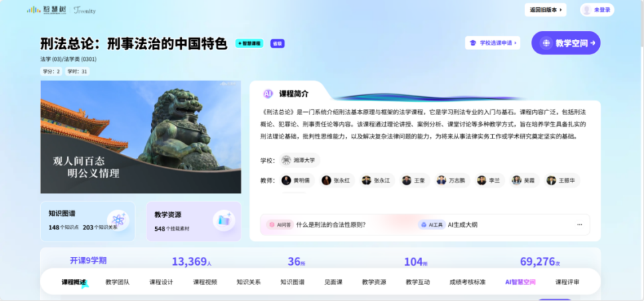Viewport: 644px width, 301px height.
Task: Click the course cover image with lion statue
Action: click(x=140, y=137)
